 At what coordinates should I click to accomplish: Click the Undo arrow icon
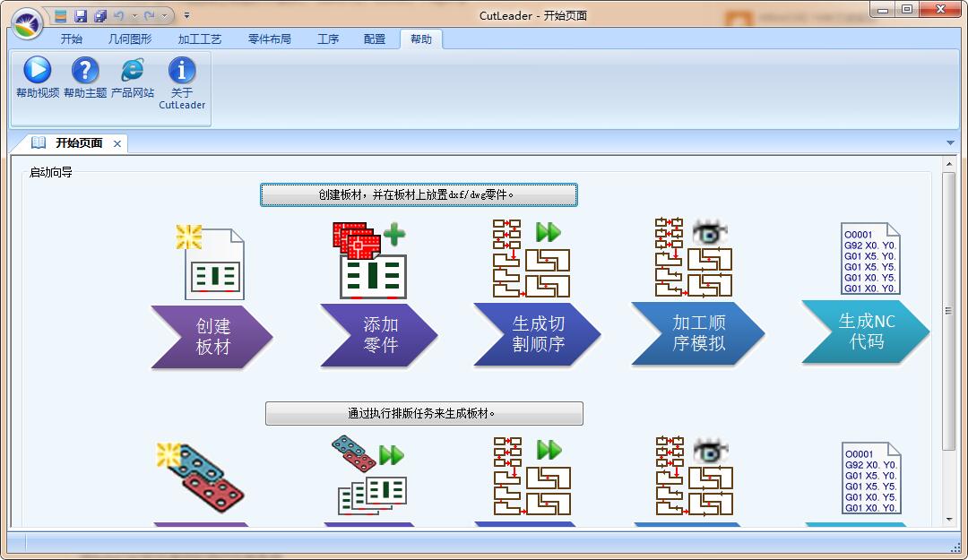[x=119, y=16]
